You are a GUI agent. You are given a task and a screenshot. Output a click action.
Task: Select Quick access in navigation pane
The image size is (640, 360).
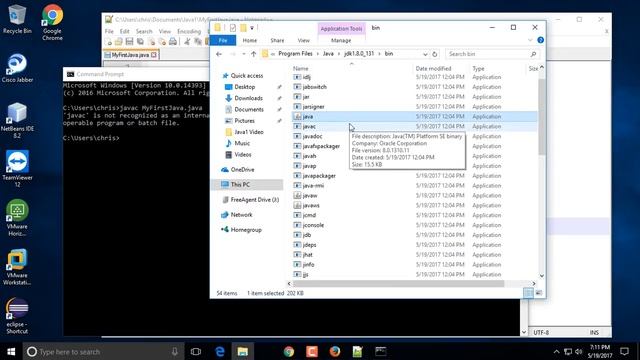click(x=247, y=76)
